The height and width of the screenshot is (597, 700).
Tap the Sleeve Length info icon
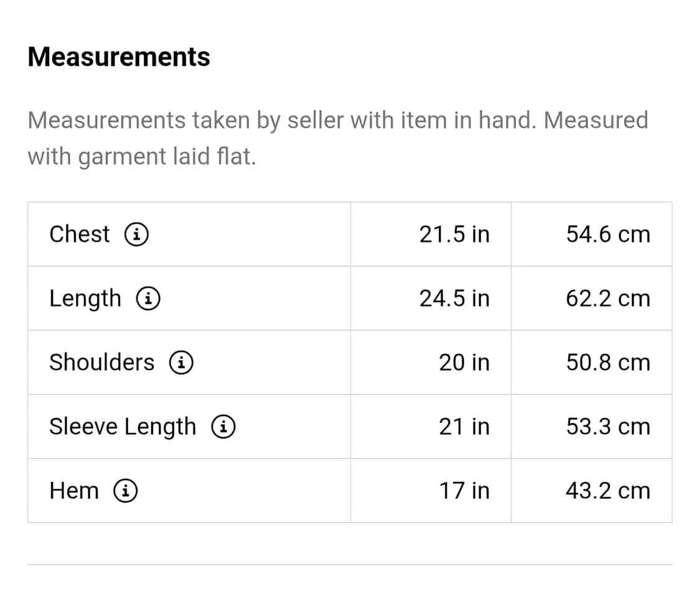click(x=223, y=427)
